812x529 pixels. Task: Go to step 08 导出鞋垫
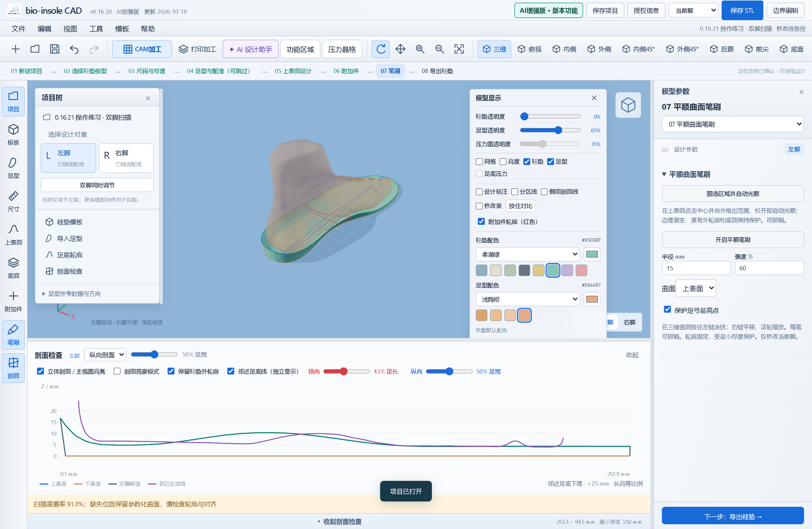pos(437,71)
